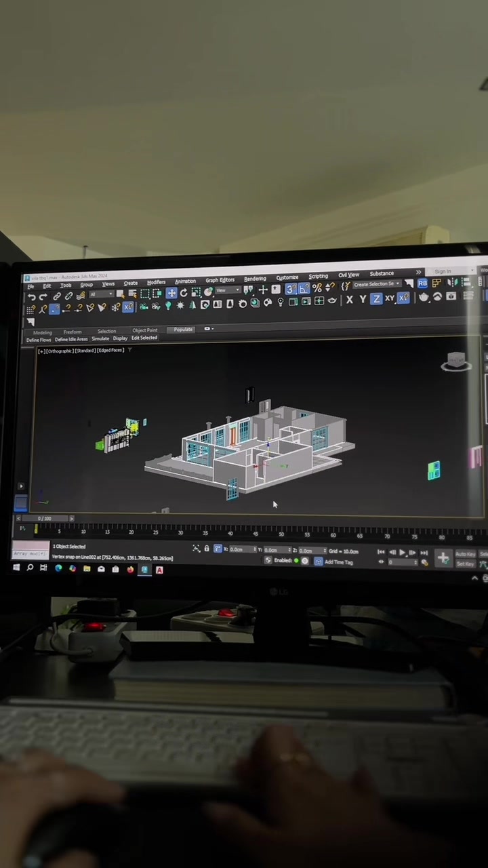Expand the Create Selection Set dropdown
Screen dimensions: 488x868
tap(377, 284)
